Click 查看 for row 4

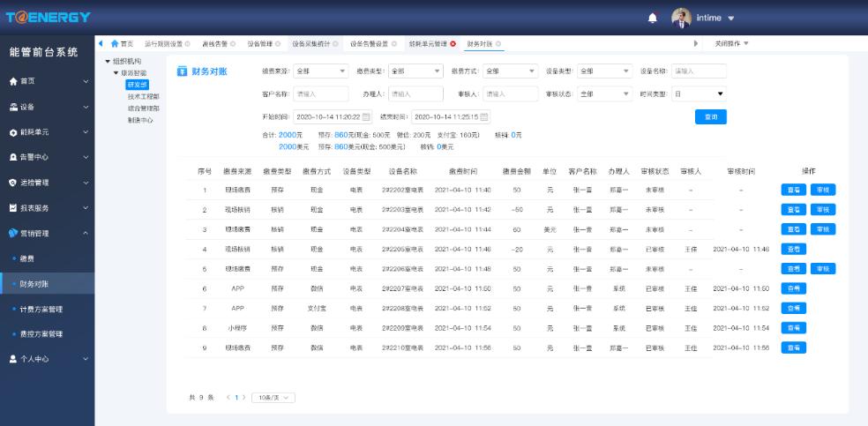click(x=793, y=249)
